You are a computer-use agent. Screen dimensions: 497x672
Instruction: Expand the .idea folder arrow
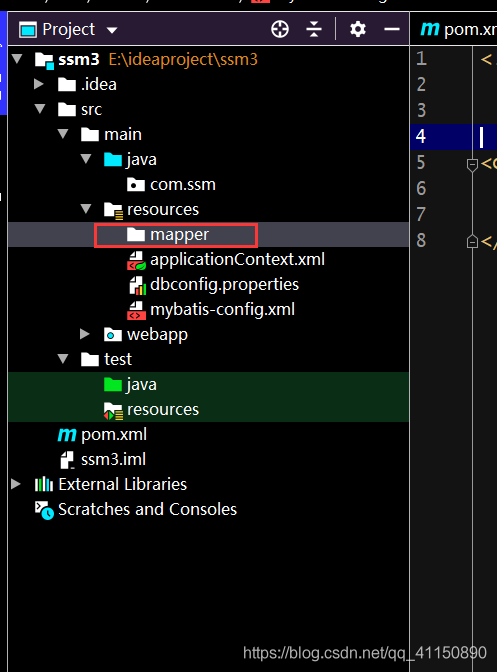point(39,84)
